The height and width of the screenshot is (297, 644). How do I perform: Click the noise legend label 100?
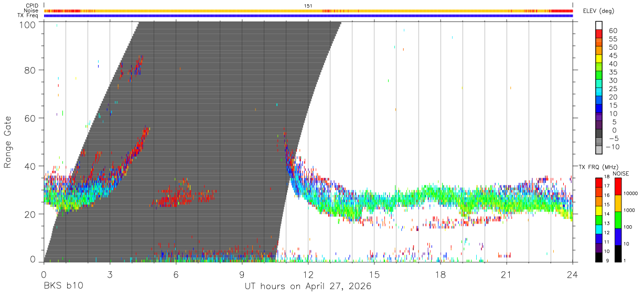[627, 227]
